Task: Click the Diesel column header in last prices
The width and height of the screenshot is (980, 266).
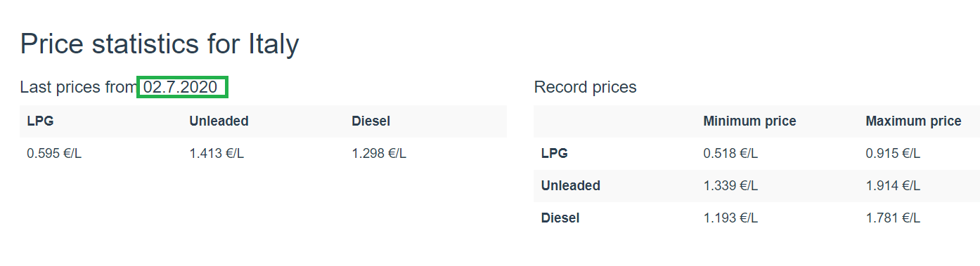Action: click(370, 121)
